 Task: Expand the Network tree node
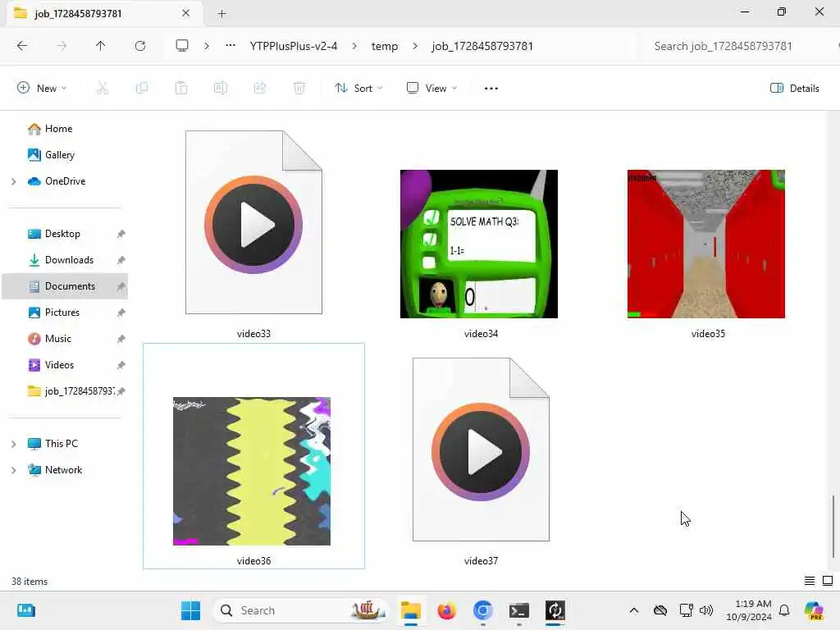(14, 470)
